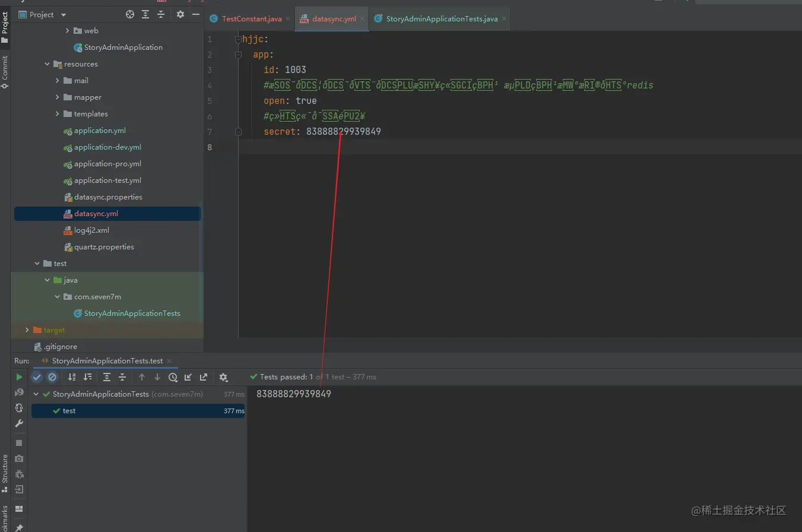
Task: Expand the mail folder
Action: tap(58, 81)
